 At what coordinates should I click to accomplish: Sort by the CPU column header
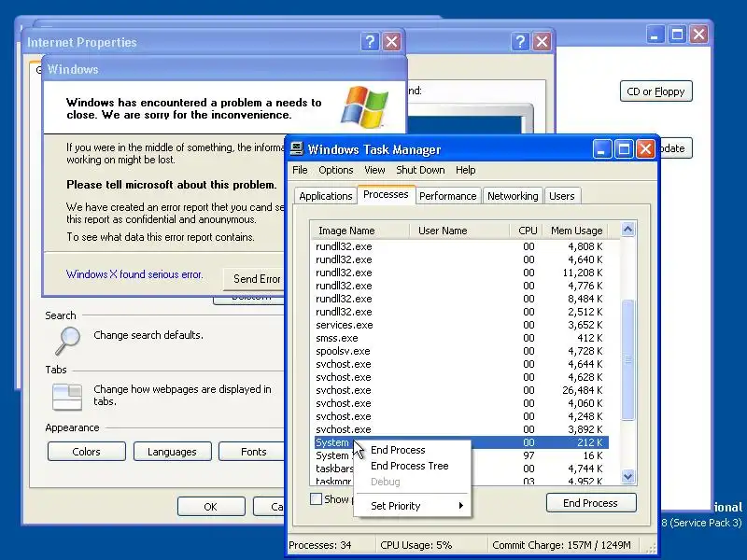[x=526, y=231]
